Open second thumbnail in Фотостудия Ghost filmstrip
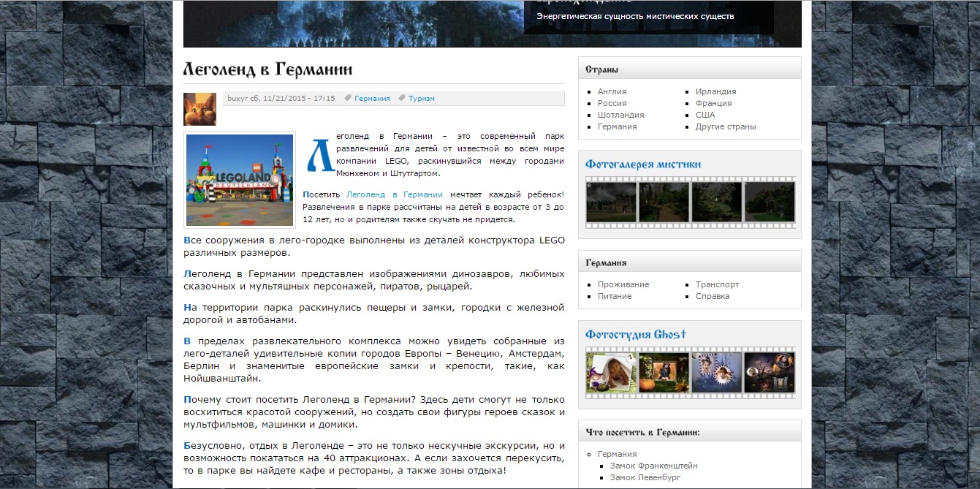This screenshot has width=980, height=489. [x=664, y=373]
